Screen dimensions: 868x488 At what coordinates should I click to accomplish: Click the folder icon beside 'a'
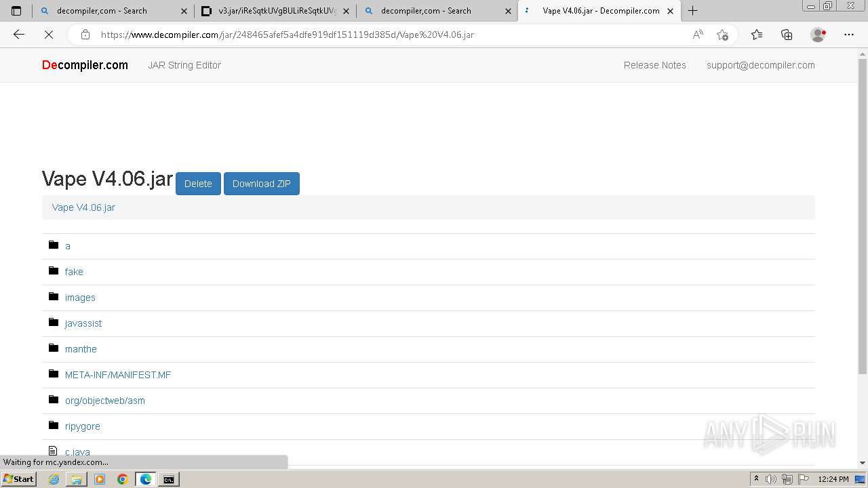(x=54, y=245)
